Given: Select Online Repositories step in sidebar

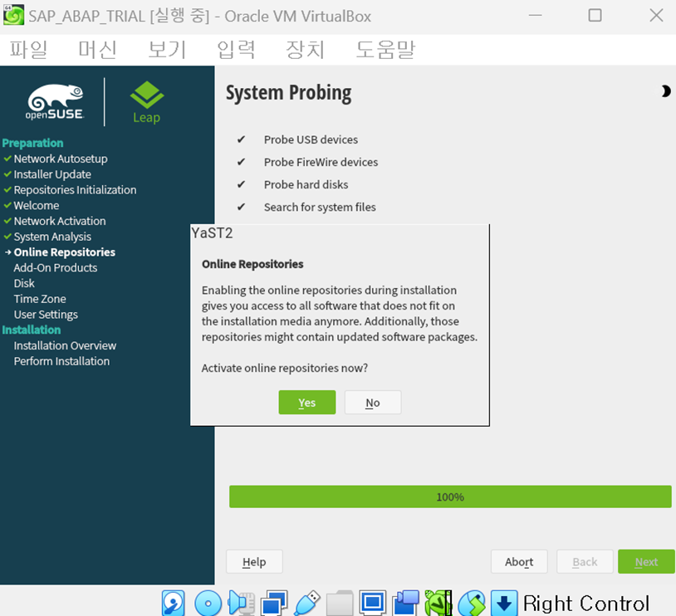Looking at the screenshot, I should click(x=64, y=252).
